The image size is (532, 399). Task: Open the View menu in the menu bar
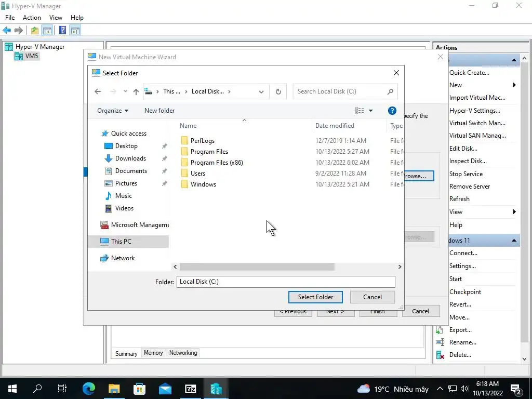[x=56, y=18]
